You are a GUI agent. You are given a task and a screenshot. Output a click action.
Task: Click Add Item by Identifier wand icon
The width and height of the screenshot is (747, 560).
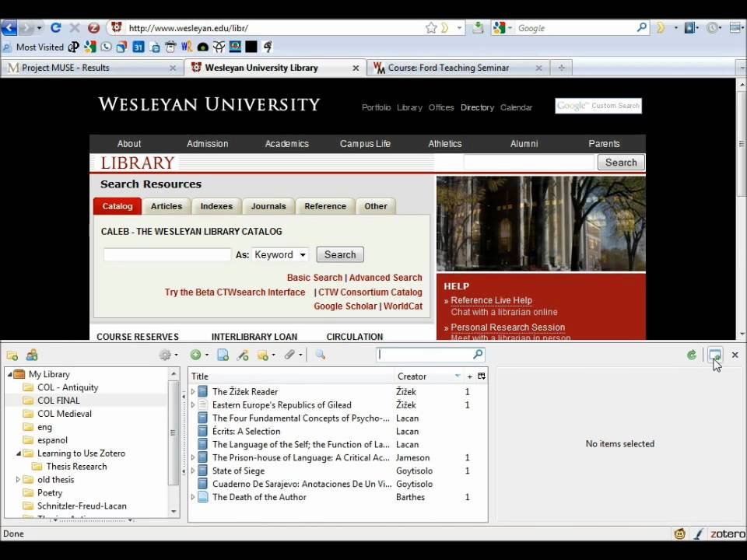[243, 355]
